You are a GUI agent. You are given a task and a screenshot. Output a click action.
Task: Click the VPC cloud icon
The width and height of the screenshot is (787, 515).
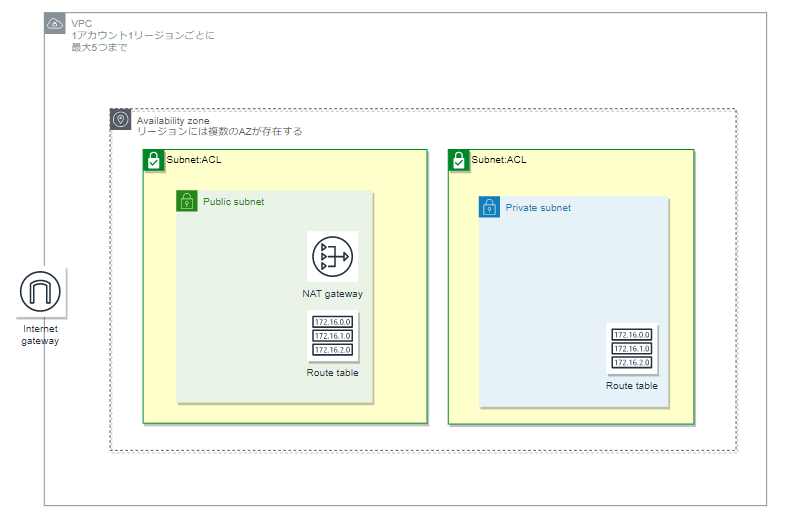coord(54,24)
